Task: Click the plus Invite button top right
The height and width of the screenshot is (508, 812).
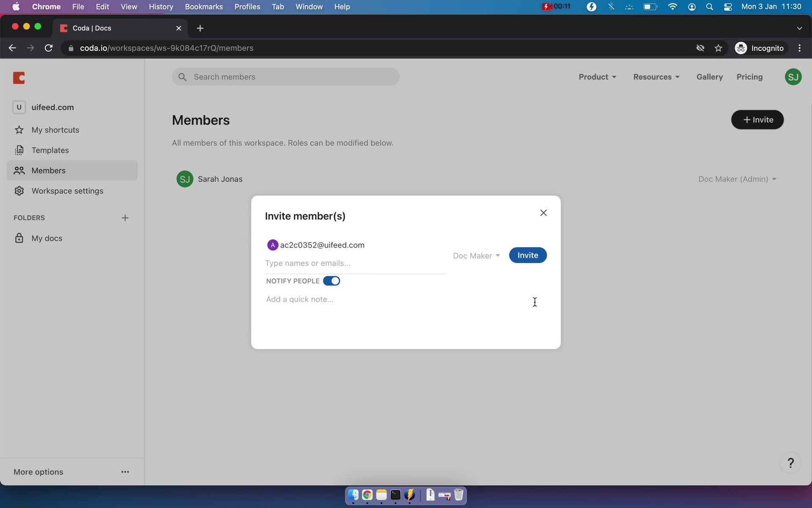Action: 757,119
